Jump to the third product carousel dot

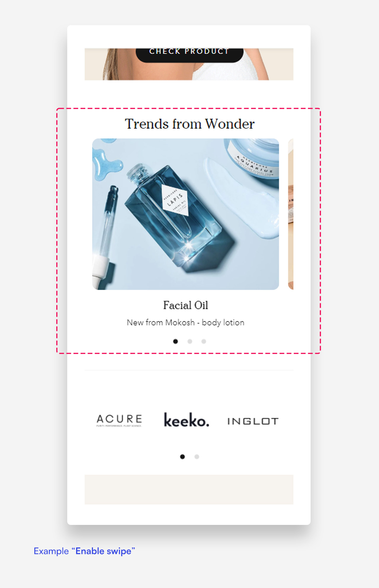(x=204, y=342)
